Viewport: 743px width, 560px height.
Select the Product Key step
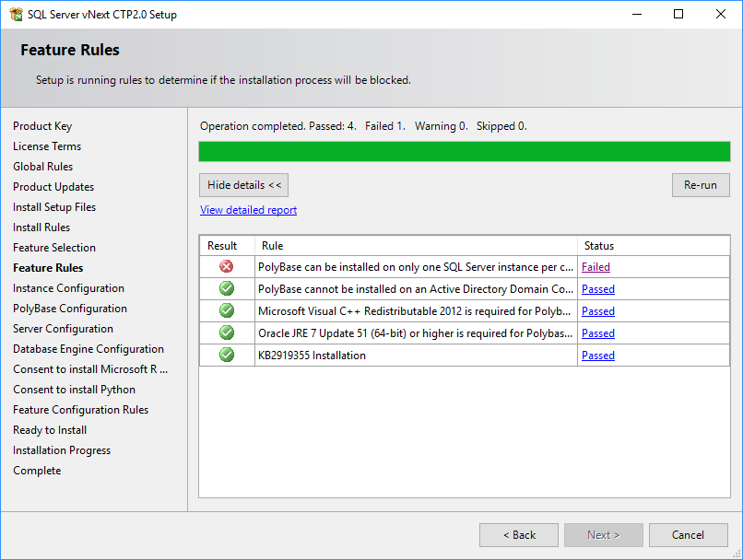pyautogui.click(x=41, y=125)
